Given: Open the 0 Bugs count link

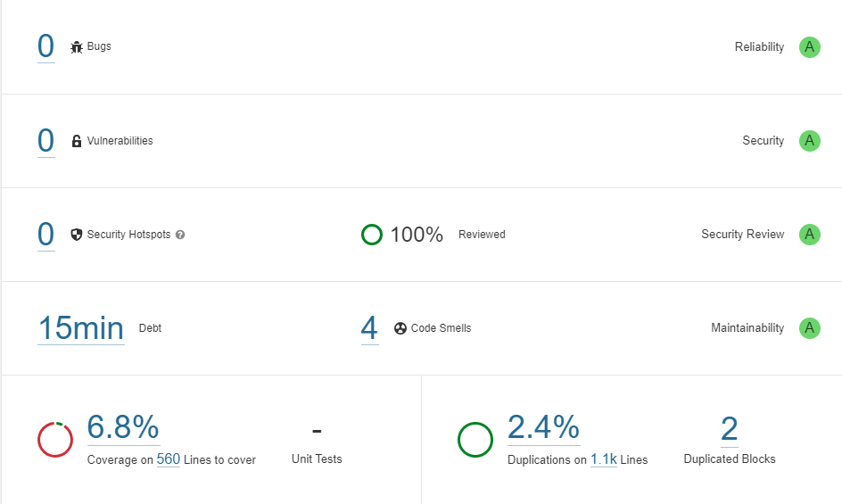Looking at the screenshot, I should (x=46, y=46).
